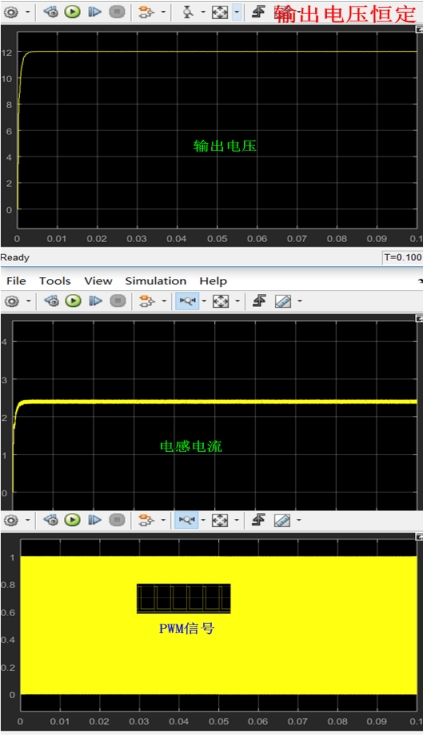Screen dimensions: 424x736
Task: Open configuration gear in inductor current scope
Action: (12, 301)
